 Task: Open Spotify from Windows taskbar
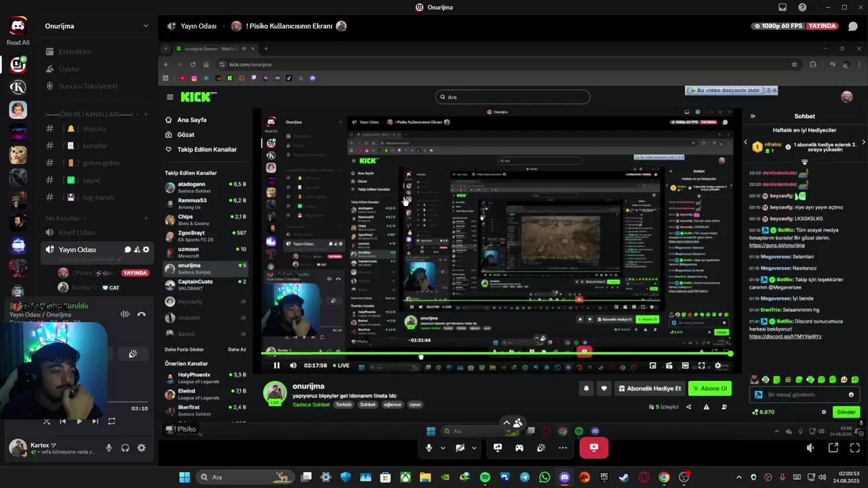click(x=485, y=477)
